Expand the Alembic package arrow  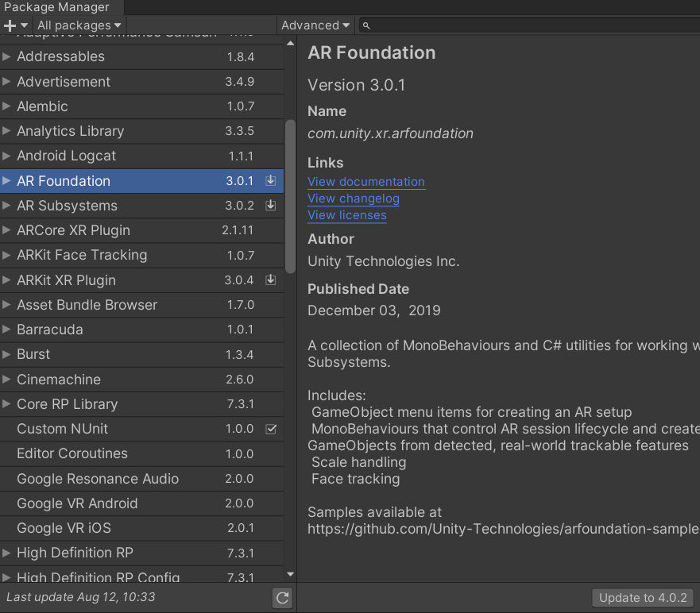(6, 106)
